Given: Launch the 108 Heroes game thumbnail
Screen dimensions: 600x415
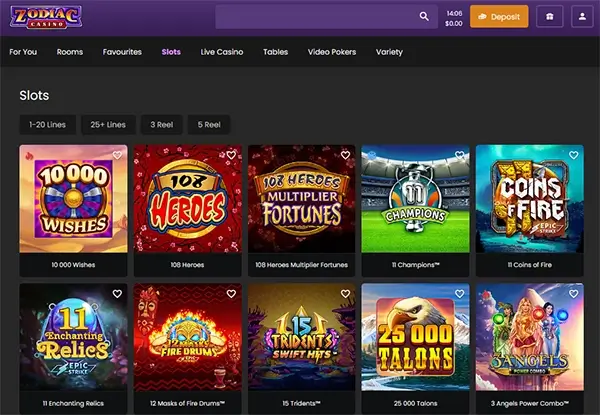Looking at the screenshot, I should [x=188, y=199].
